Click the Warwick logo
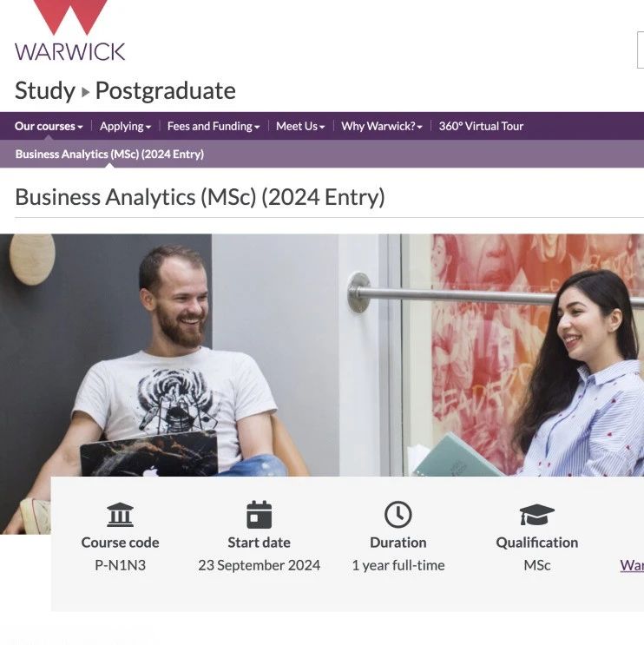Screen dimensions: 644x645 pyautogui.click(x=69, y=31)
